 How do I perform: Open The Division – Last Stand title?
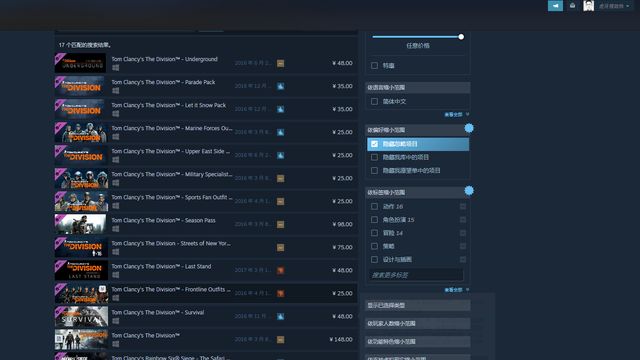161,267
